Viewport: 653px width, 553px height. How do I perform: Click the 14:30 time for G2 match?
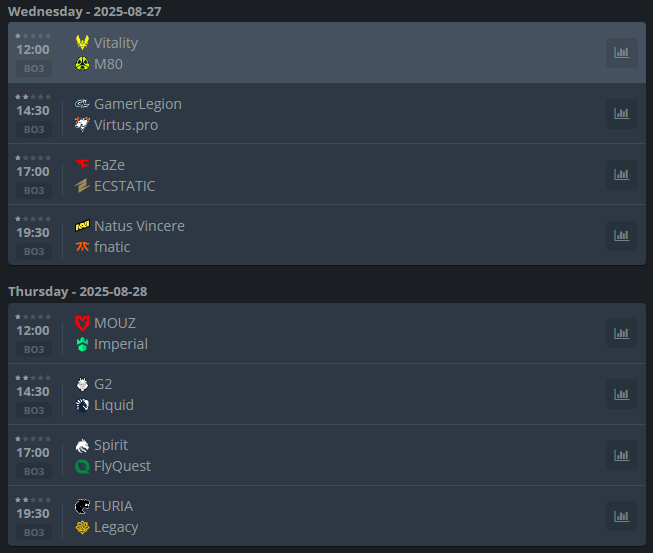[x=33, y=392]
